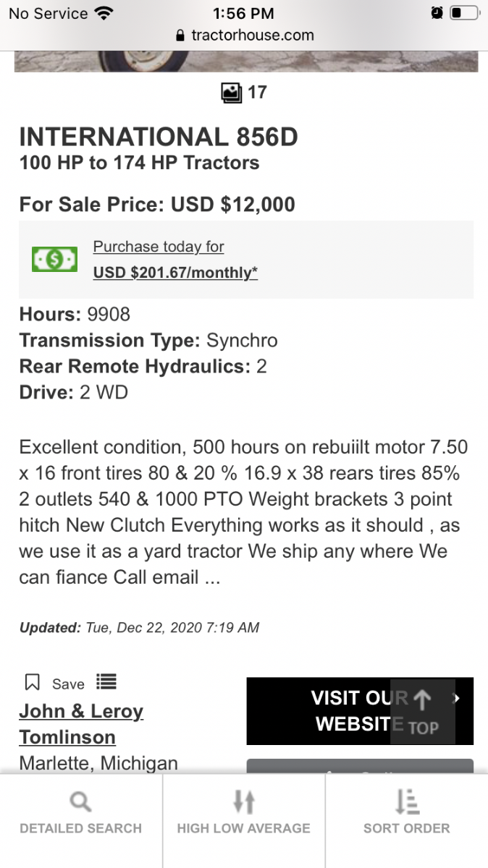Open the photo gallery icon showing 17 images

[232, 93]
